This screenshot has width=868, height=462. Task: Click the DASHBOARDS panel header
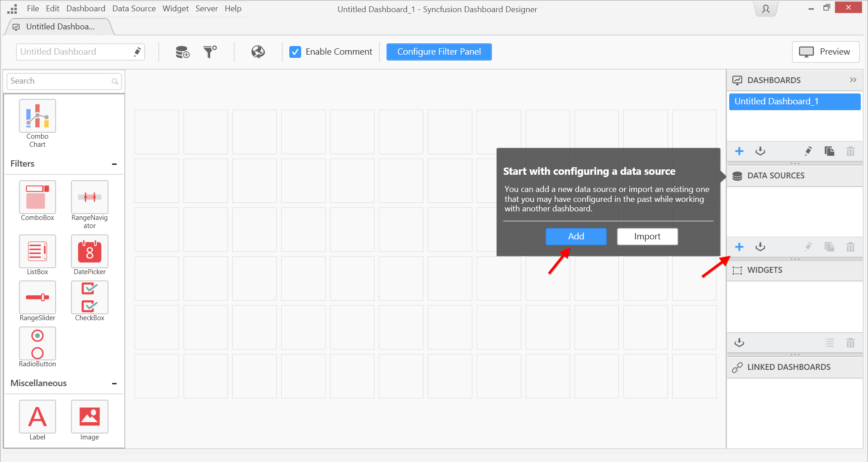(794, 80)
